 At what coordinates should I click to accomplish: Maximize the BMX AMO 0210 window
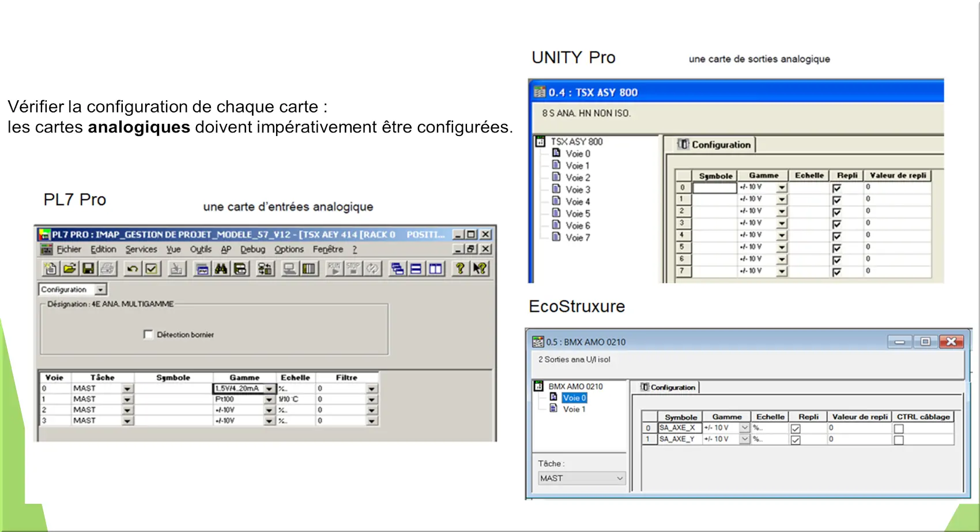925,342
